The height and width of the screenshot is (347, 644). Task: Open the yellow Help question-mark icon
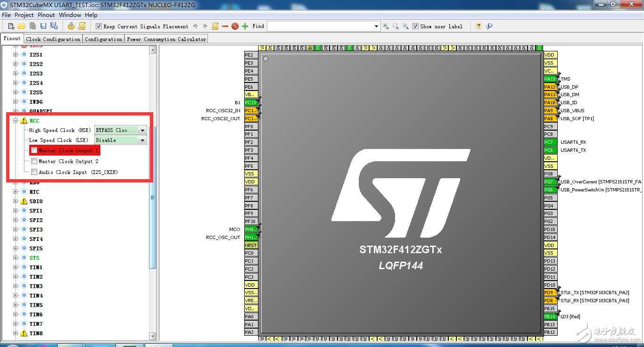click(x=479, y=26)
